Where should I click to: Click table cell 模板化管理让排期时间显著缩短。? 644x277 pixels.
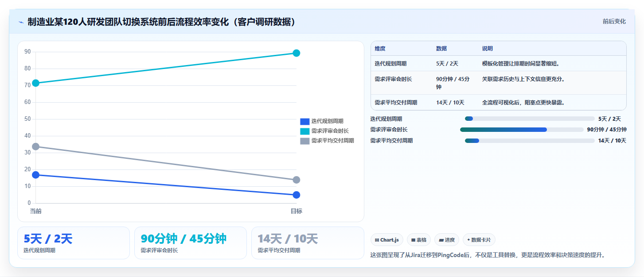[x=552, y=63]
